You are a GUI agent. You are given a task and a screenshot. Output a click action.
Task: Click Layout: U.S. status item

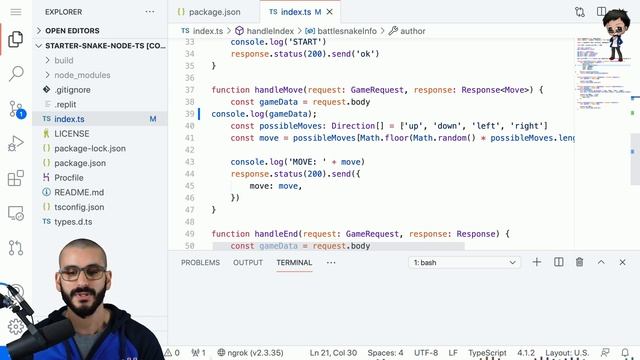(x=567, y=352)
